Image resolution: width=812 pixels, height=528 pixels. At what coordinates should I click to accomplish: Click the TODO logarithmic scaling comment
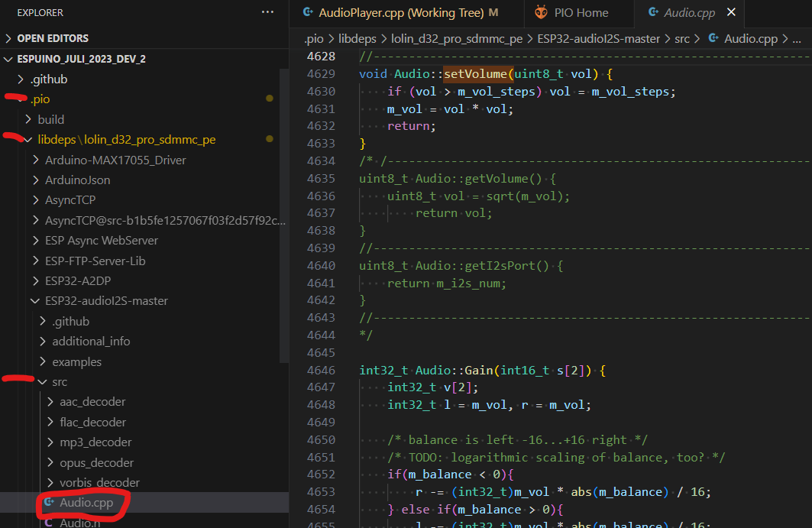556,457
